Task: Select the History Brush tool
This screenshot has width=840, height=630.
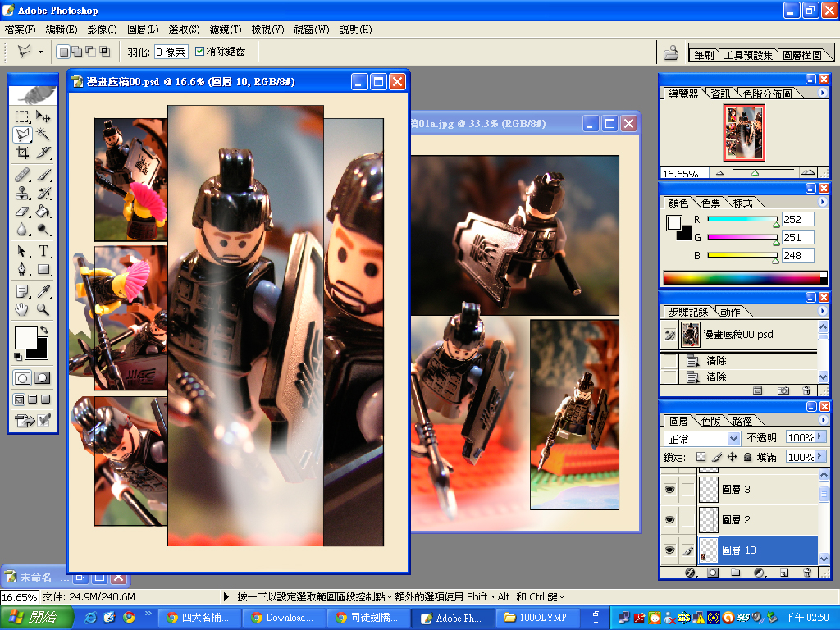Action: (x=43, y=193)
